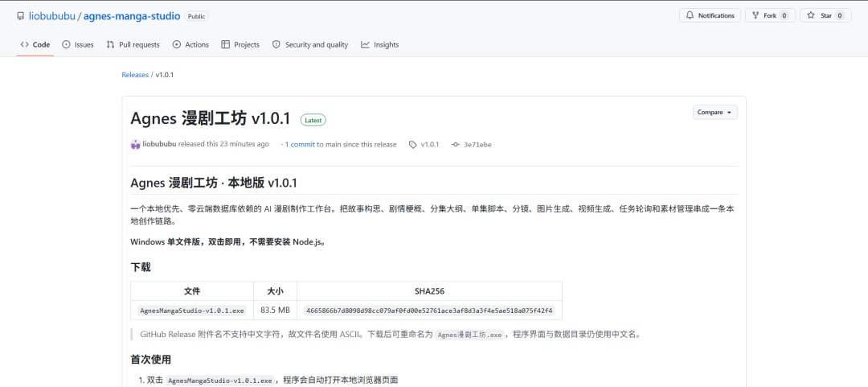The width and height of the screenshot is (868, 387).
Task: Open the v1.0.1 tag link
Action: (x=429, y=145)
